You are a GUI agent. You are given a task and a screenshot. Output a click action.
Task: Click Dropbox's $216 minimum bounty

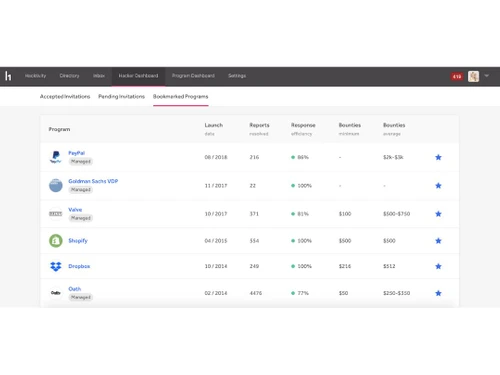[x=345, y=266]
